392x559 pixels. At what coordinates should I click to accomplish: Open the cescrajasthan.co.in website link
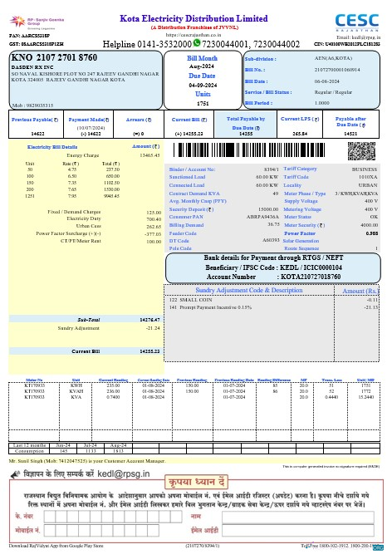194,35
